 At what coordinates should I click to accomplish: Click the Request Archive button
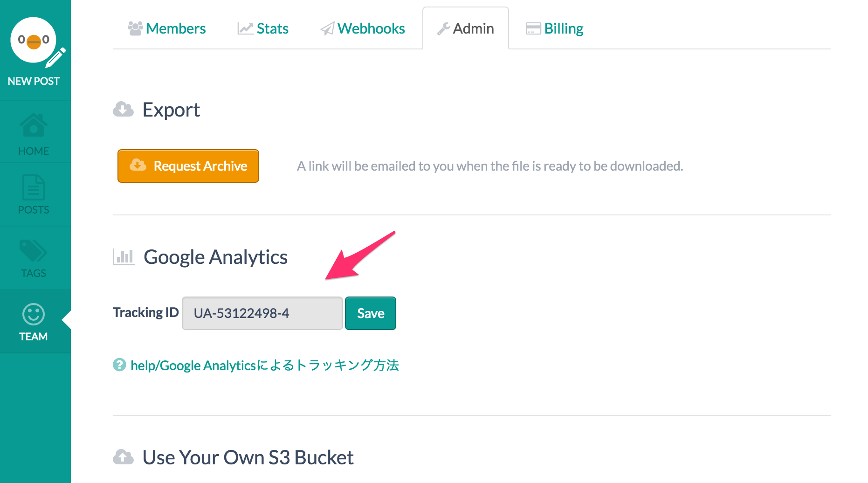[188, 166]
